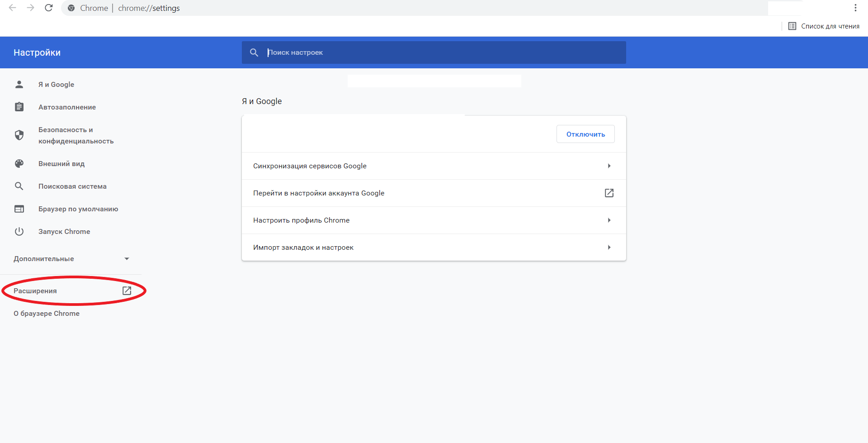Click the browser forward arrow

[x=30, y=8]
